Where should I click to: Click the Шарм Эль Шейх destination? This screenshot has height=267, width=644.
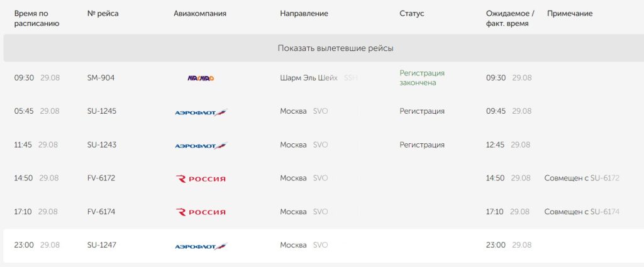coord(309,77)
